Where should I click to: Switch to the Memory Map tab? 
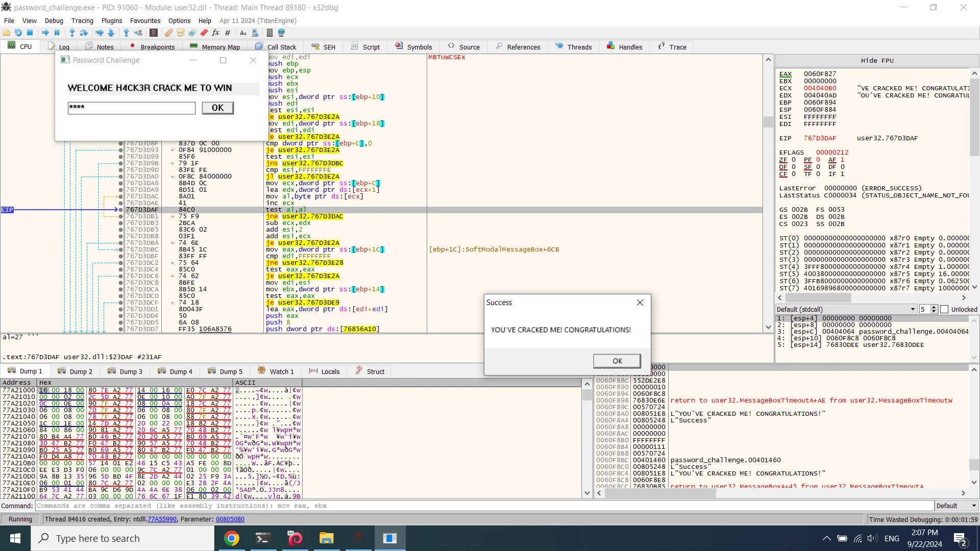(x=215, y=47)
